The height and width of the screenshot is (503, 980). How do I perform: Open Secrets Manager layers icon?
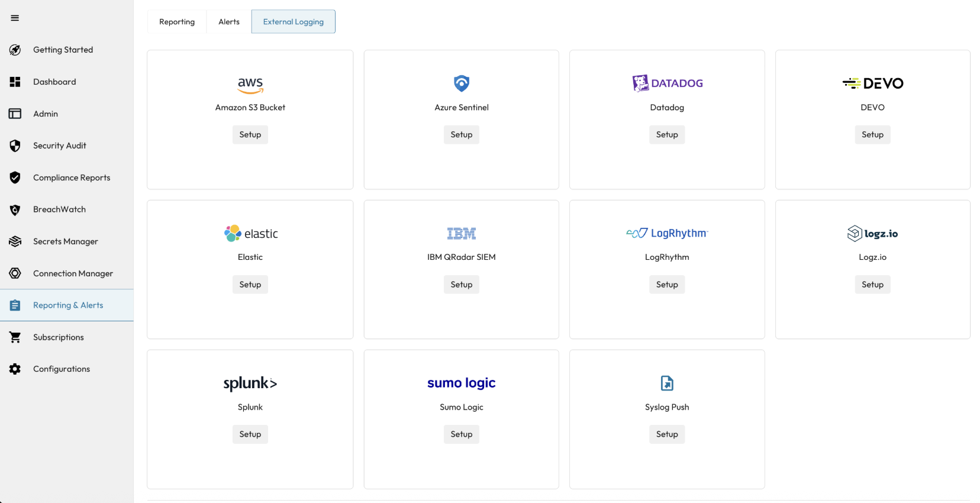[x=15, y=241]
